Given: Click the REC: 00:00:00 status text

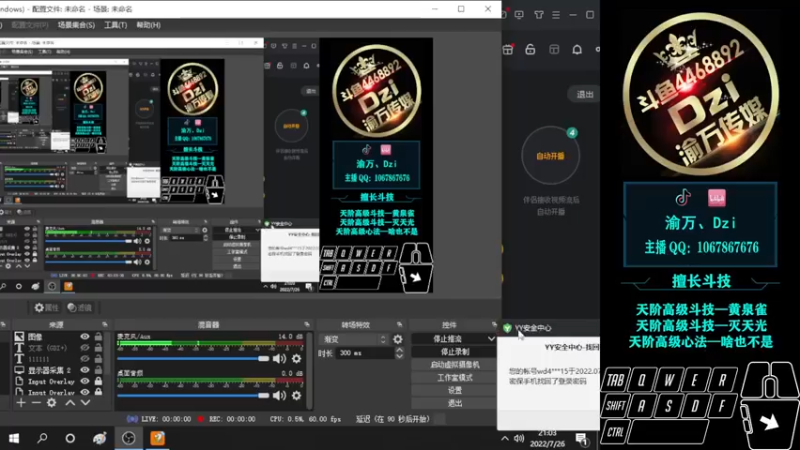Looking at the screenshot, I should pyautogui.click(x=232, y=419).
